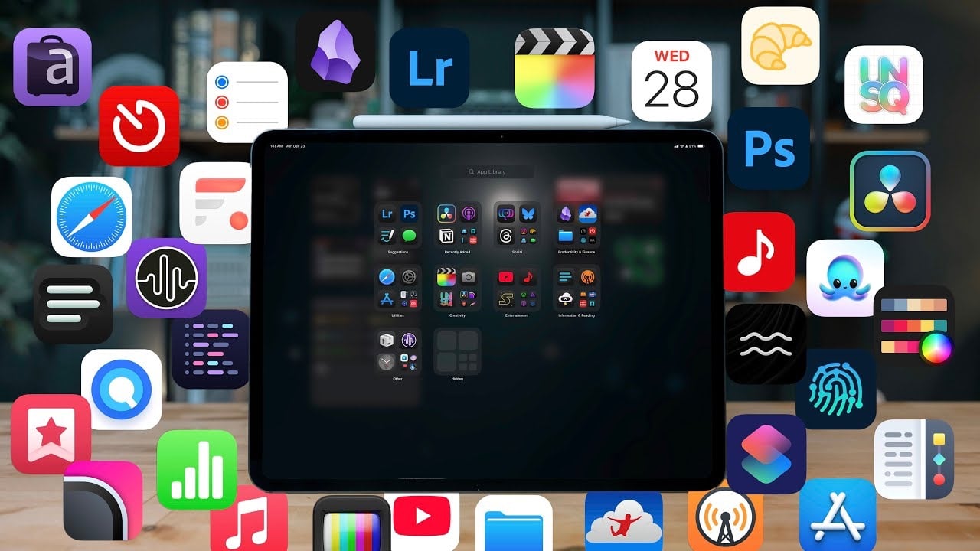
Task: Open the large red music note icon
Action: [759, 252]
